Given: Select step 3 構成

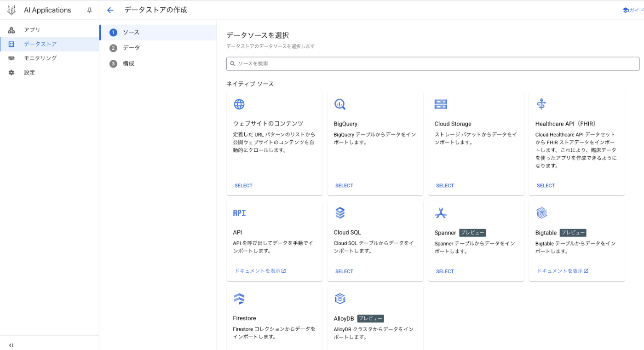Looking at the screenshot, I should [x=158, y=63].
